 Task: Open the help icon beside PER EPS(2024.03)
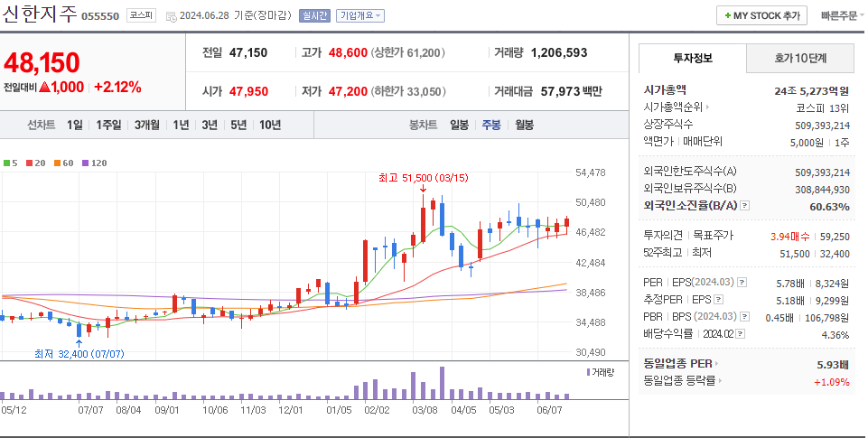tap(742, 283)
